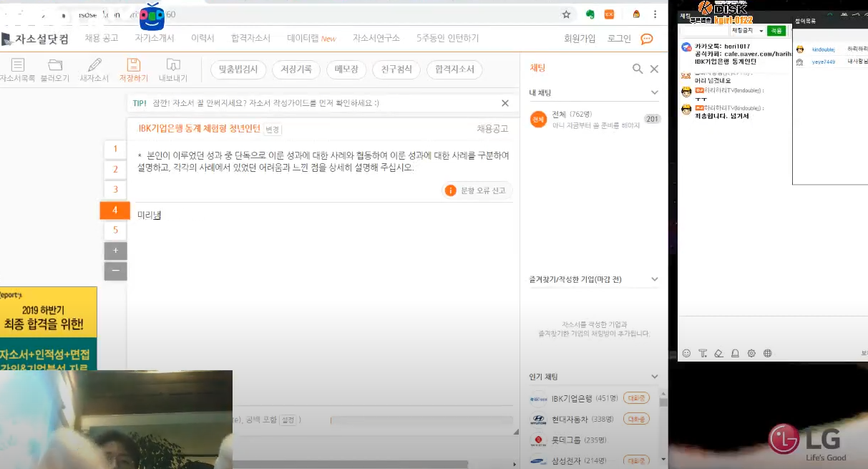Click the 대화중 button for IBK기업은행
868x469 pixels.
pyautogui.click(x=636, y=399)
